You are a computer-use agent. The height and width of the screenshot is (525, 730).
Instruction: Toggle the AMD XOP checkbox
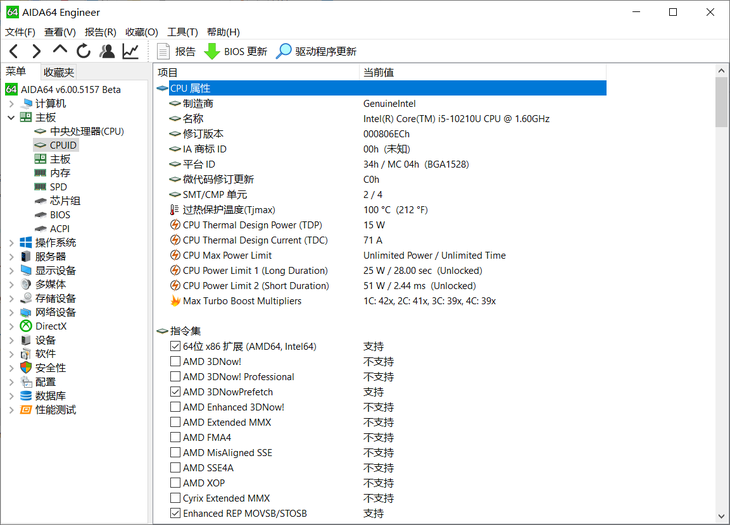tap(175, 483)
